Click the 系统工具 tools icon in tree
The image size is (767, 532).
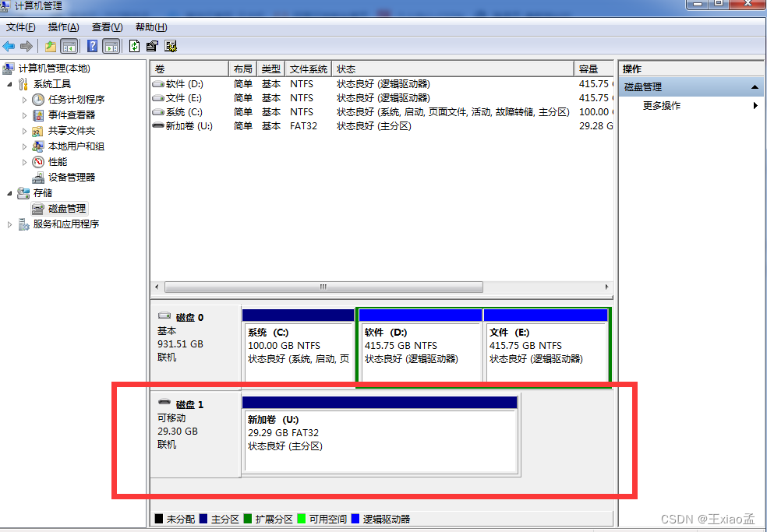23,84
